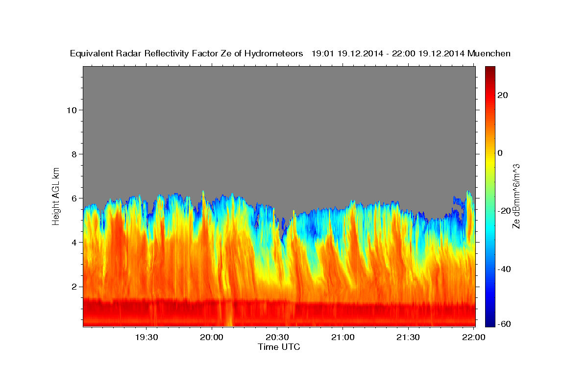Click the date range text '19:01 19.12.2014 - 22:00 19.12.2014 Muenchen'

coord(411,54)
